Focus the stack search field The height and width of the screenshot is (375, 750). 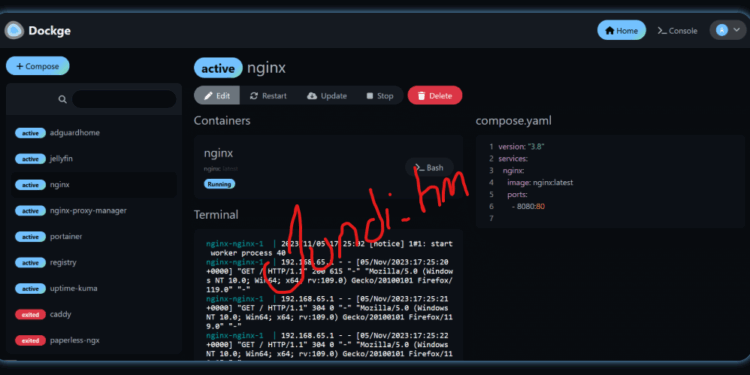(124, 99)
